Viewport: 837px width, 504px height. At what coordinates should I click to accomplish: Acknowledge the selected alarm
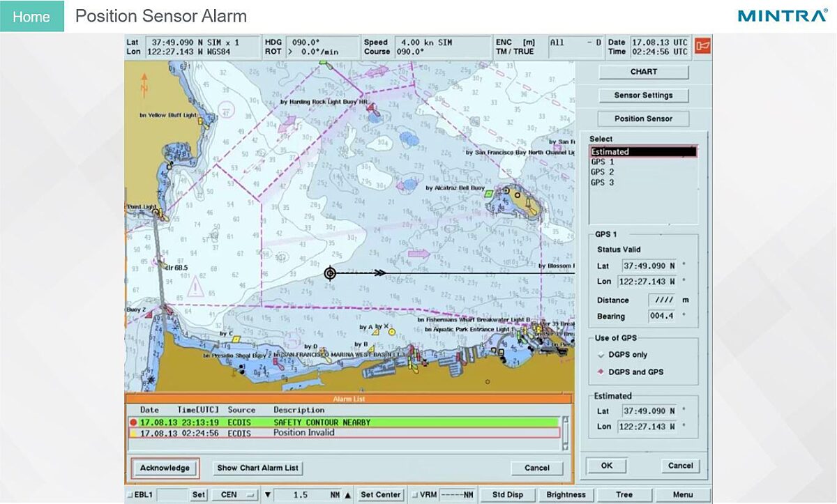165,468
